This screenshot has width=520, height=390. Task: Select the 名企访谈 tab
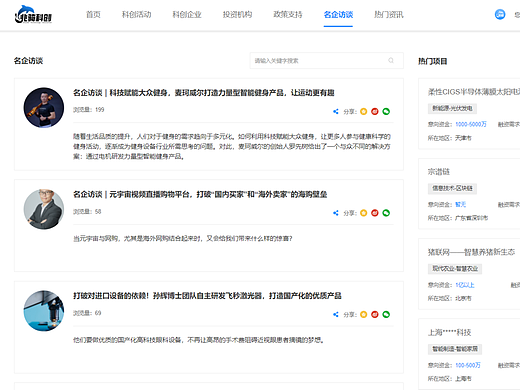pyautogui.click(x=338, y=15)
